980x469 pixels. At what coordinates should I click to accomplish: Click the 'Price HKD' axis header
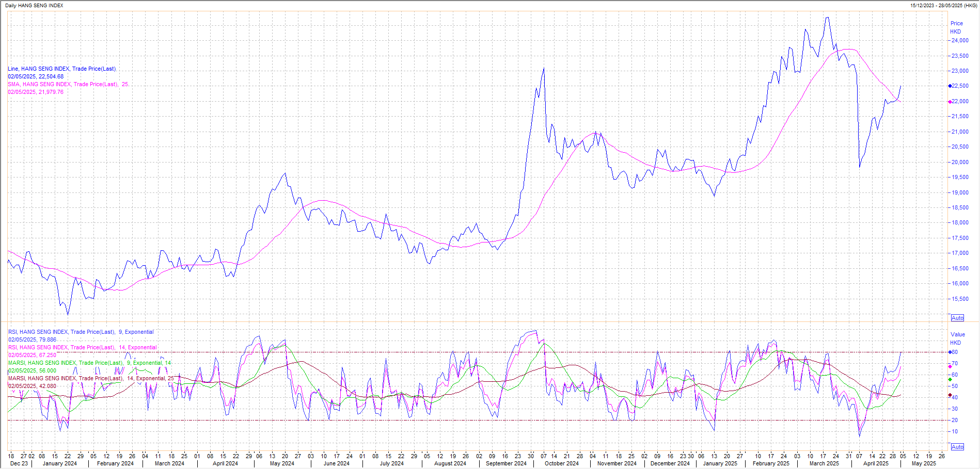(956, 27)
